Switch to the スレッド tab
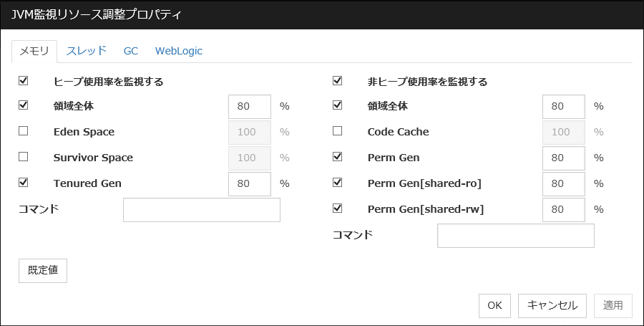Screen dimensions: 644x326 (x=87, y=51)
